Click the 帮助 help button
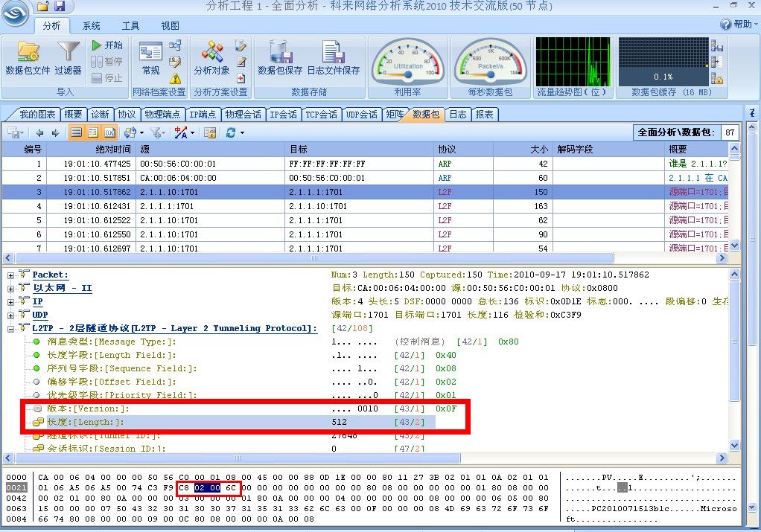 (736, 25)
